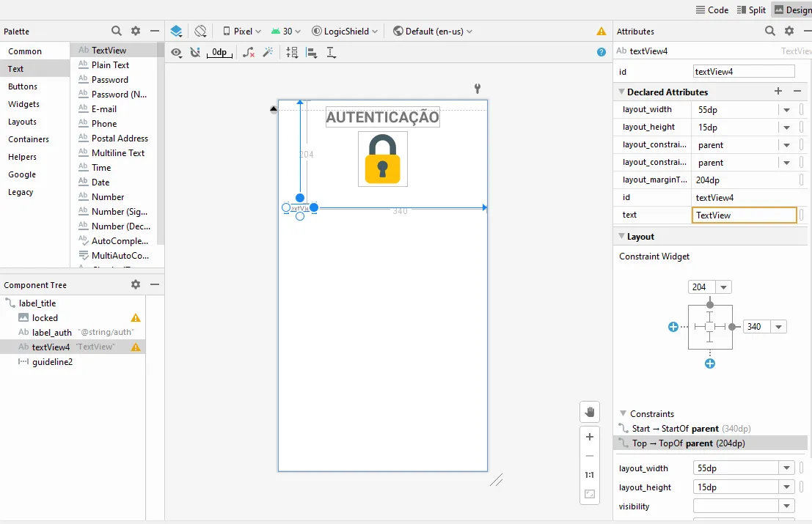This screenshot has height=524, width=812.
Task: Open the Pixel device dropdown
Action: click(242, 32)
